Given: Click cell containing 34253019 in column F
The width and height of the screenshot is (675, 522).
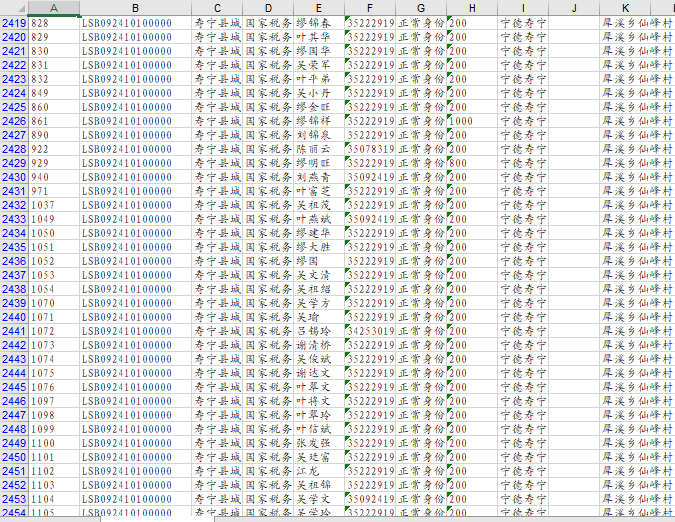Looking at the screenshot, I should pos(370,331).
